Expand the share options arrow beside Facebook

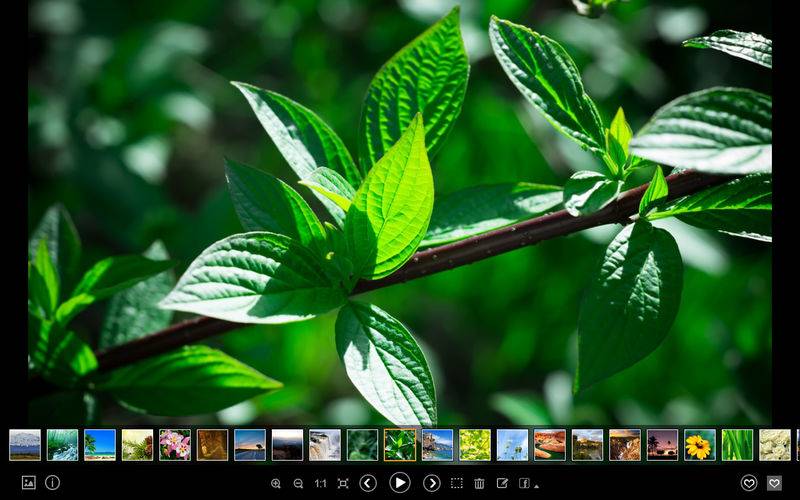tap(536, 486)
